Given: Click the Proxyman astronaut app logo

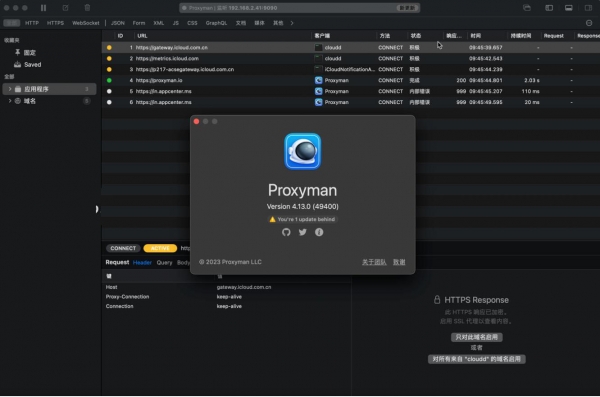Looking at the screenshot, I should (x=303, y=151).
